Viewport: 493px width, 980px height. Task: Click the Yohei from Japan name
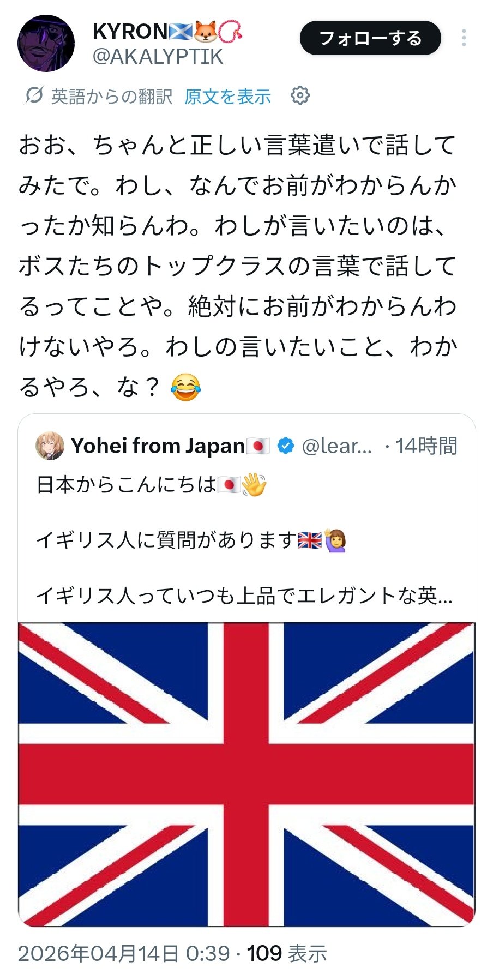(x=158, y=446)
